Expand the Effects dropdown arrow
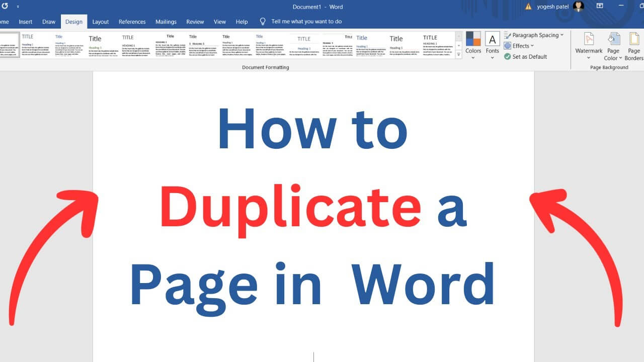The width and height of the screenshot is (644, 362). pyautogui.click(x=531, y=46)
